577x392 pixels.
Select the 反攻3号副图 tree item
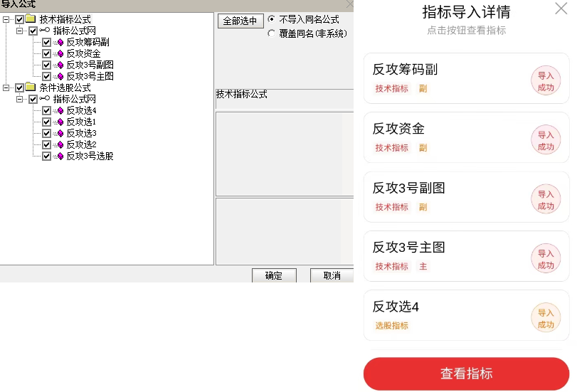tap(90, 65)
